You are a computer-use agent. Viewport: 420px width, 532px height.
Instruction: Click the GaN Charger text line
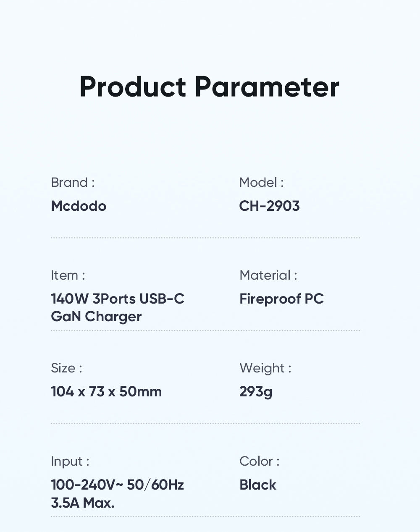tap(96, 317)
